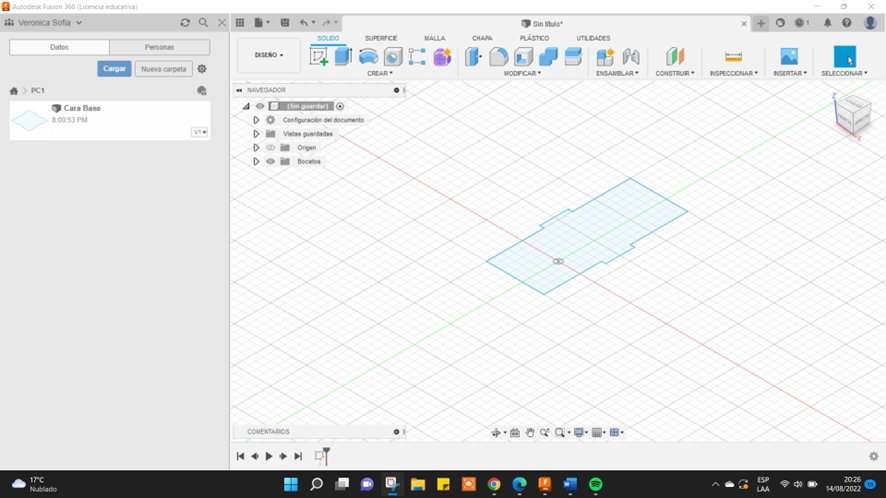
Task: Open the INSPECCIONAR dropdown menu
Action: click(x=733, y=73)
